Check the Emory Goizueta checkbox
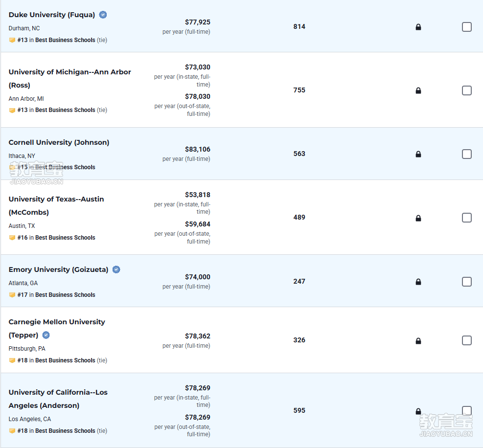 [x=466, y=282]
